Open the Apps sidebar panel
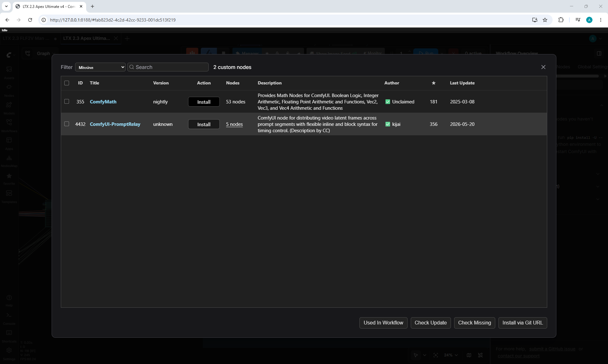The image size is (608, 364). 9,143
